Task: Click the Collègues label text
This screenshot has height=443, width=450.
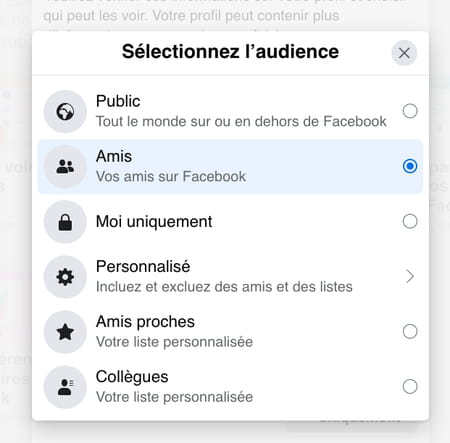Action: (x=132, y=377)
